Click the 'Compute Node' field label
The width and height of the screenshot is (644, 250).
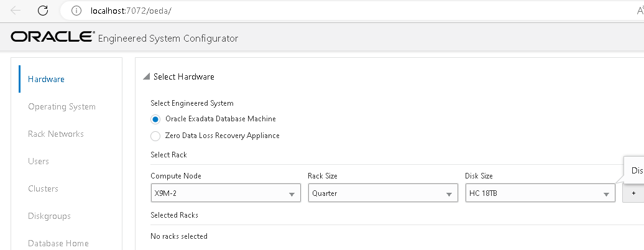coord(176,176)
